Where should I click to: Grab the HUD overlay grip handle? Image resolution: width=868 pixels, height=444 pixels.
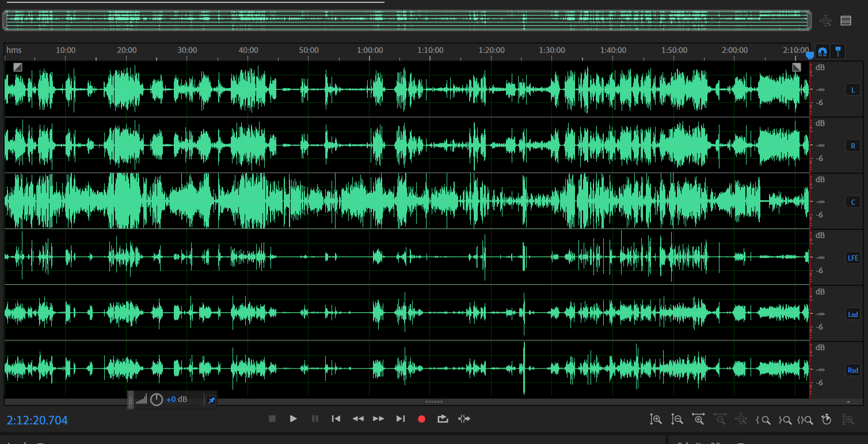(131, 399)
